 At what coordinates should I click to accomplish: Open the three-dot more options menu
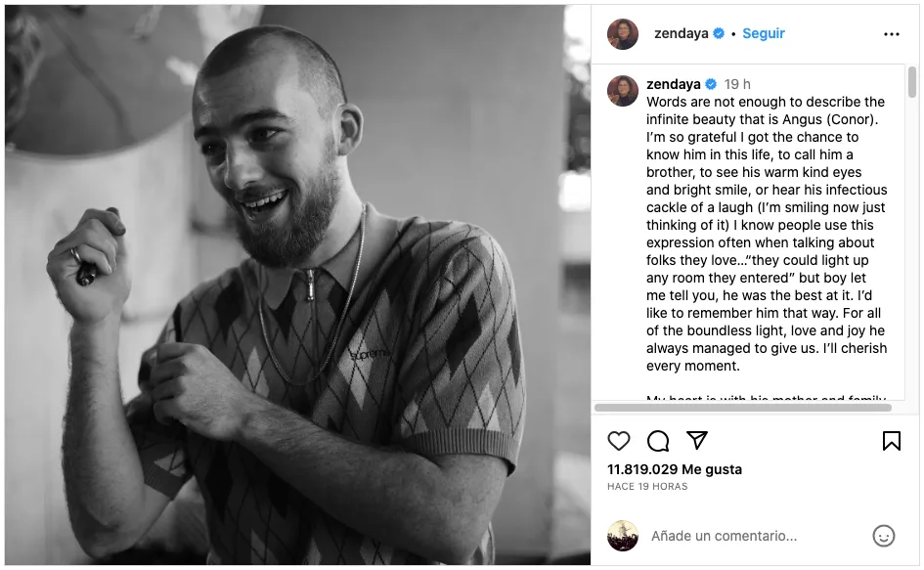click(891, 34)
